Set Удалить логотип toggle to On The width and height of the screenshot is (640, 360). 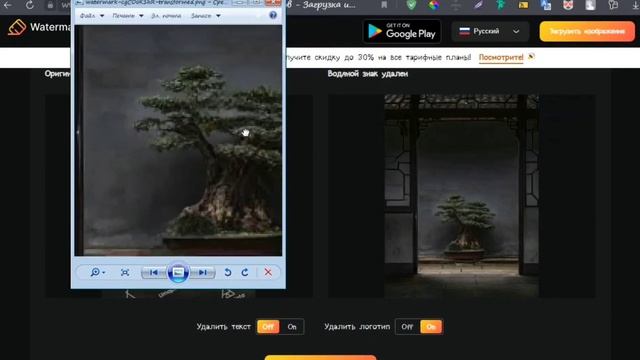click(431, 327)
